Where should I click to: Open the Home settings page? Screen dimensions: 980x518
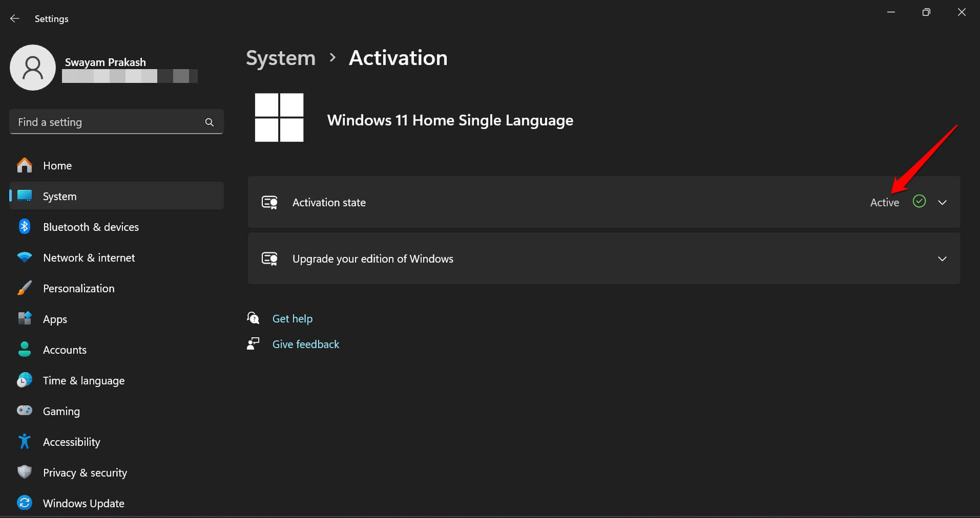click(57, 166)
